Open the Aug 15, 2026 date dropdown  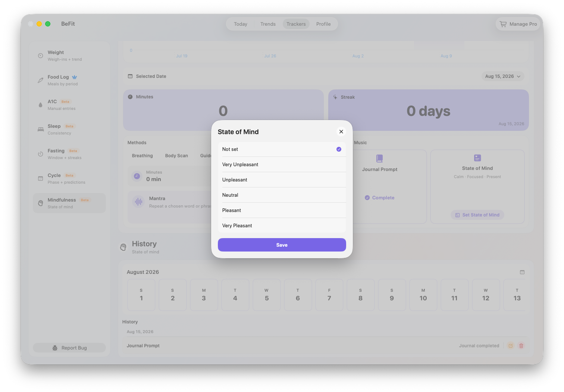pos(503,76)
